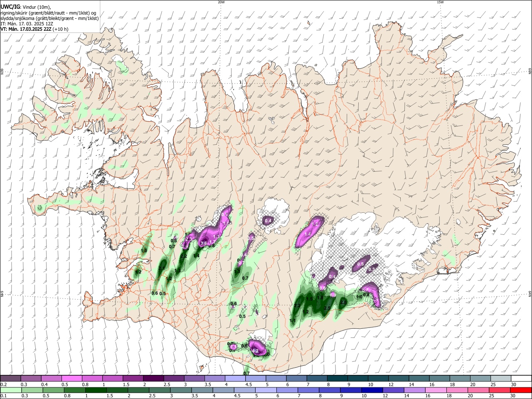
Task: Click the '4.2' precipitation value on the southern glacier
Action: click(256, 351)
